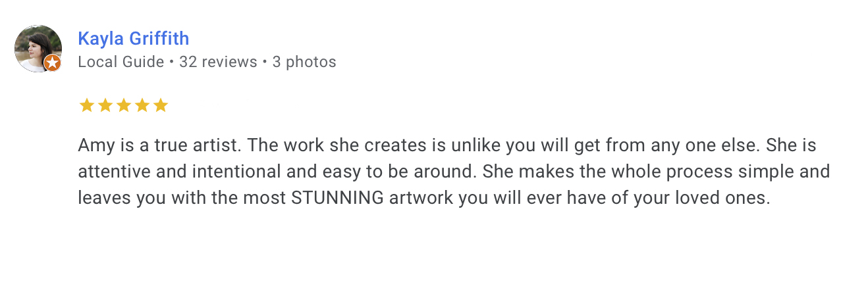
Task: Click the third gold rating star
Action: [124, 106]
